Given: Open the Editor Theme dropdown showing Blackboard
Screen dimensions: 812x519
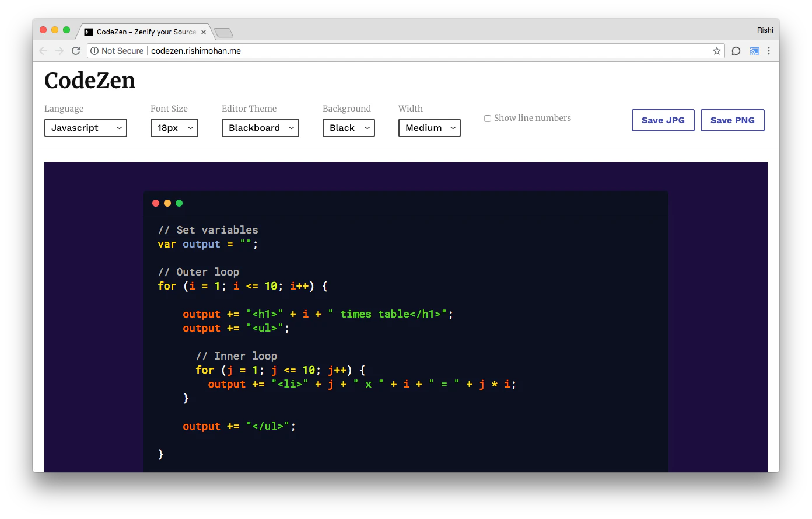Looking at the screenshot, I should pyautogui.click(x=260, y=128).
